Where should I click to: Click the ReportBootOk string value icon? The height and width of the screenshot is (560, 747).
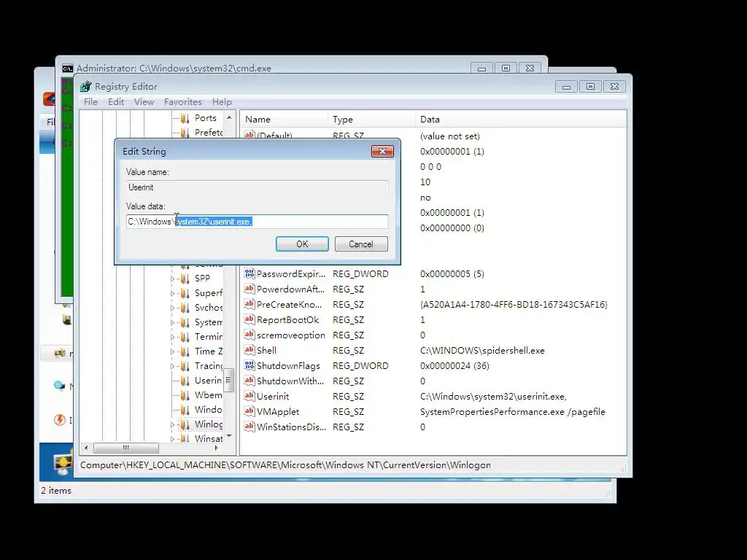pos(249,319)
